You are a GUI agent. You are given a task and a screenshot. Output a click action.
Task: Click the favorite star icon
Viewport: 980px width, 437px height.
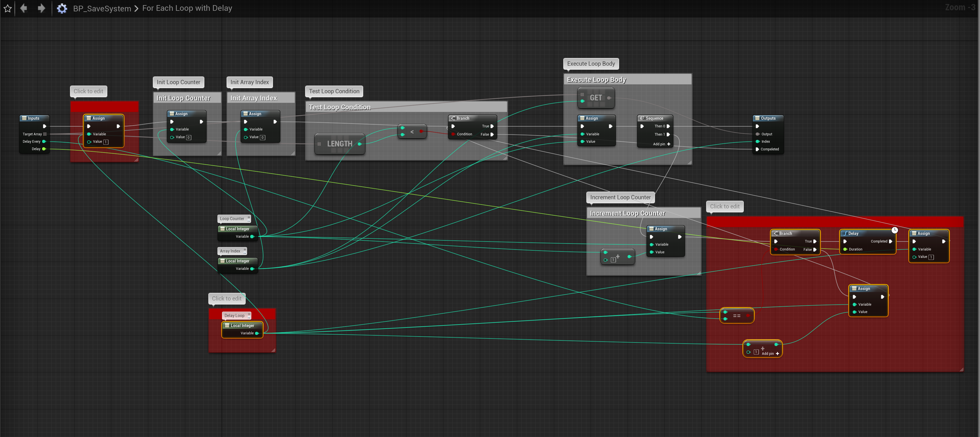click(x=8, y=8)
